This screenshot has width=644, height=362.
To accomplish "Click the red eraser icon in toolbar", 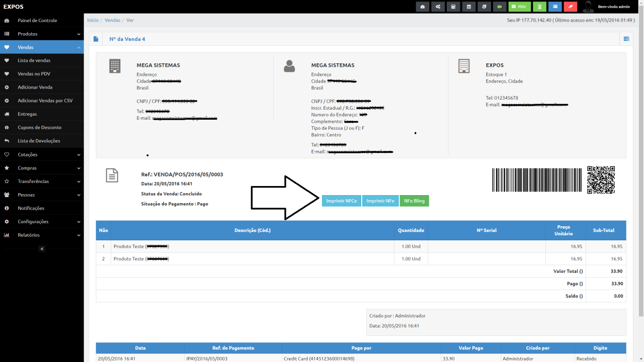I will 570,7.
